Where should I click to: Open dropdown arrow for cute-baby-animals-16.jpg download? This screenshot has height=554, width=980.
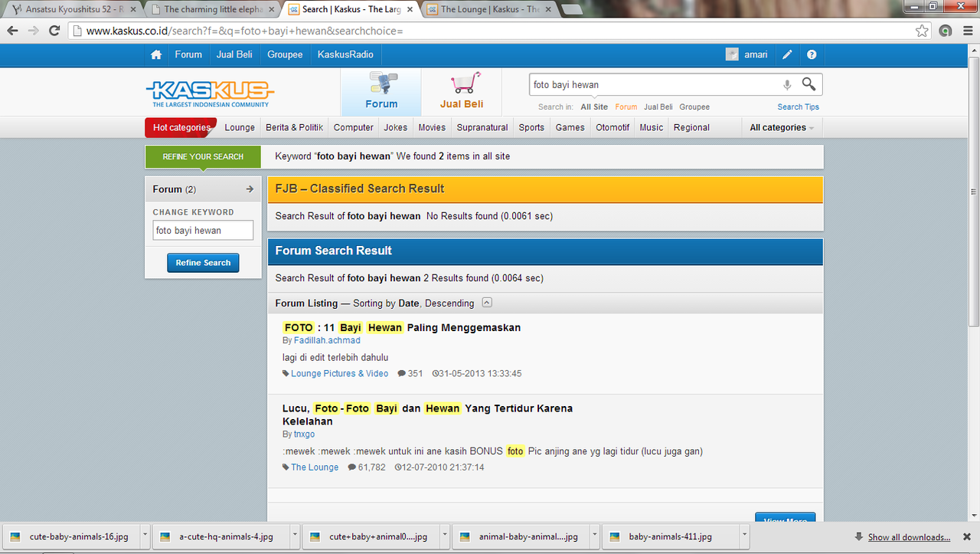point(145,536)
